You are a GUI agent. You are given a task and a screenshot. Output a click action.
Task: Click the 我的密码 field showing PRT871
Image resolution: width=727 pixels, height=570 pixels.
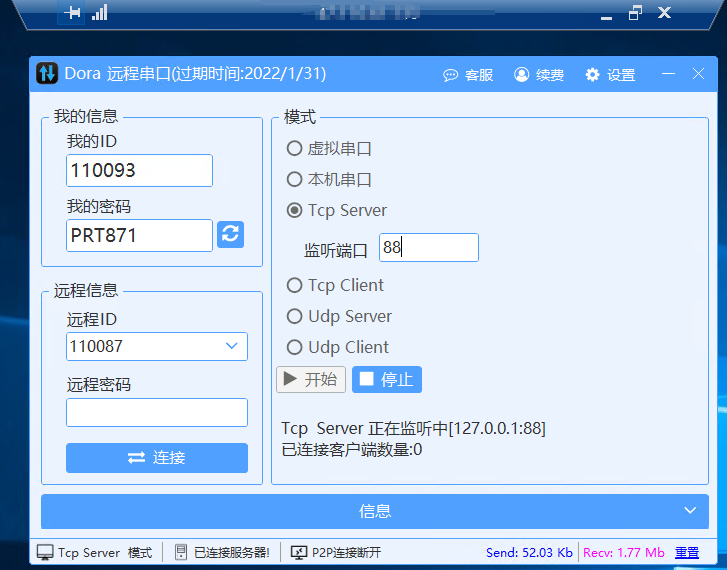click(140, 236)
